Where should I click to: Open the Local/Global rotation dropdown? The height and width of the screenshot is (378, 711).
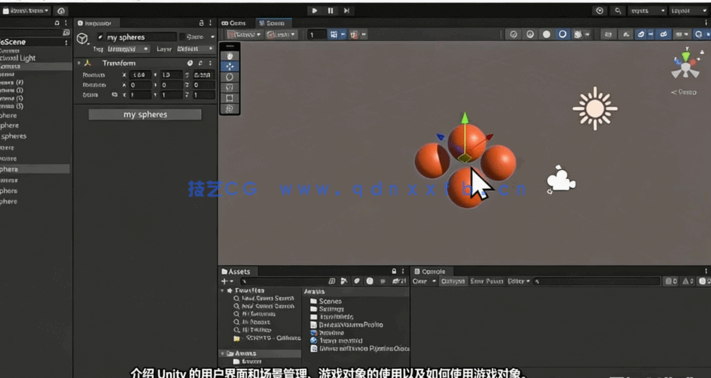click(282, 34)
